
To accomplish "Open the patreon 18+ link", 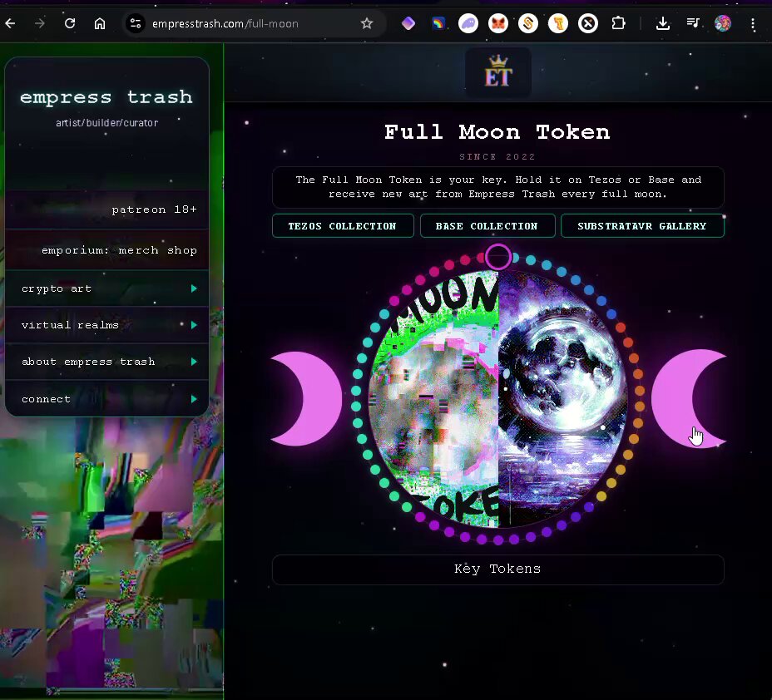I will (x=106, y=210).
